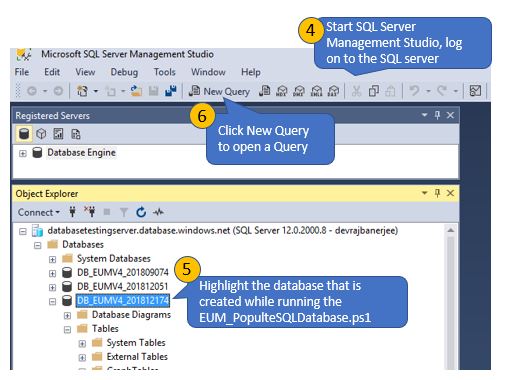Expand the System Databases folder

click(x=52, y=260)
